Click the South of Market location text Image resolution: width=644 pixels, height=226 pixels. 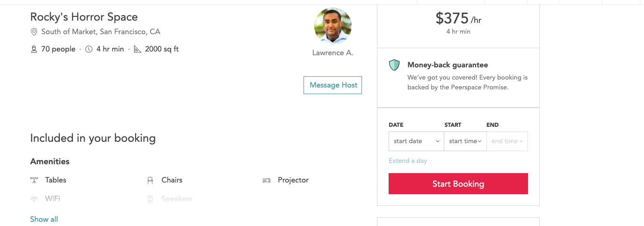[x=101, y=32]
